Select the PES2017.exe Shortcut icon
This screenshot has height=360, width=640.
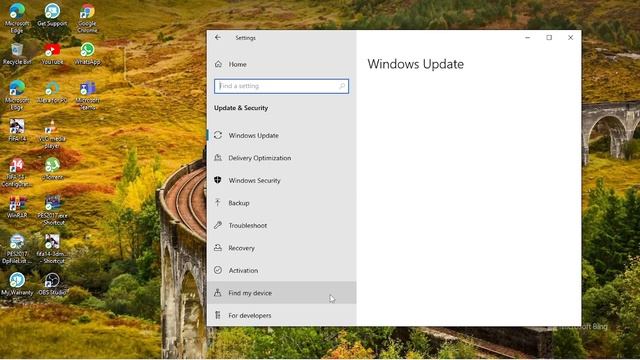(52, 210)
